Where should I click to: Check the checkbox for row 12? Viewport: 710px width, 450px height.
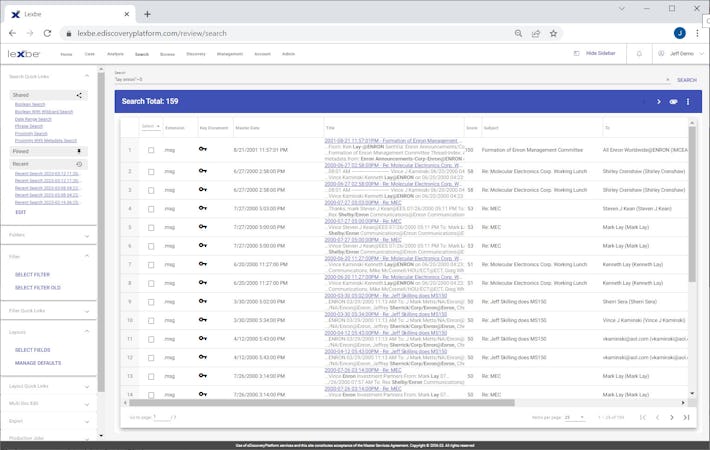(x=151, y=358)
